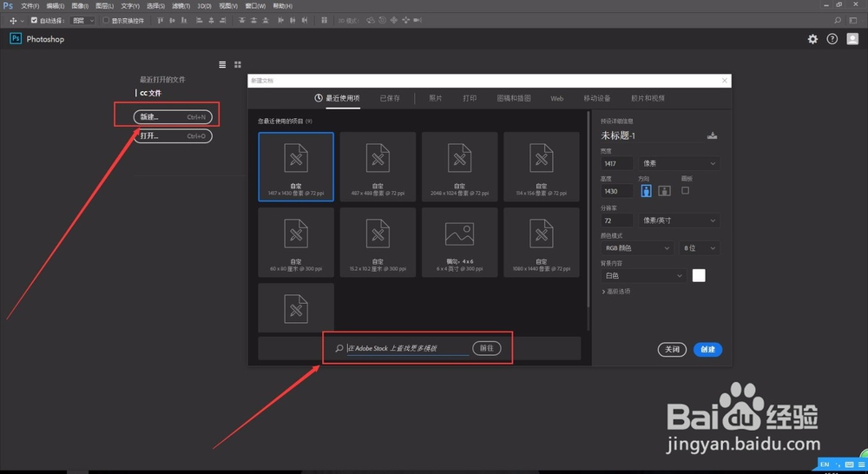The height and width of the screenshot is (474, 868).
Task: Open the resolution unit 像素/英寸 dropdown
Action: coord(680,221)
